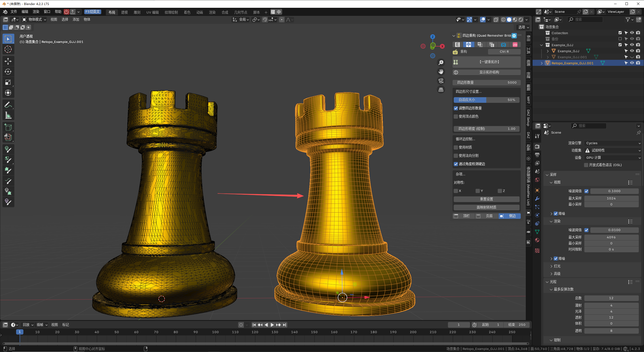Expand Retopo_Example_GJJ.001 in outliner
This screenshot has height=352, width=644.
542,63
